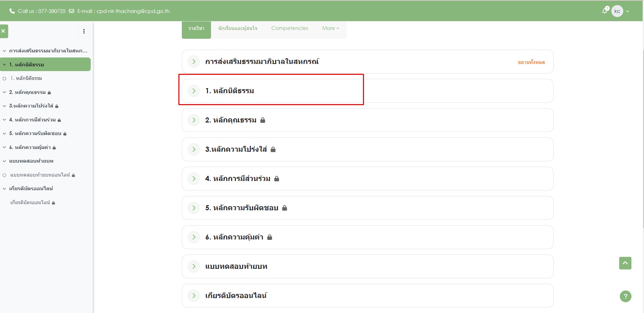Open the help question mark button
This screenshot has height=313, width=644.
[625, 296]
